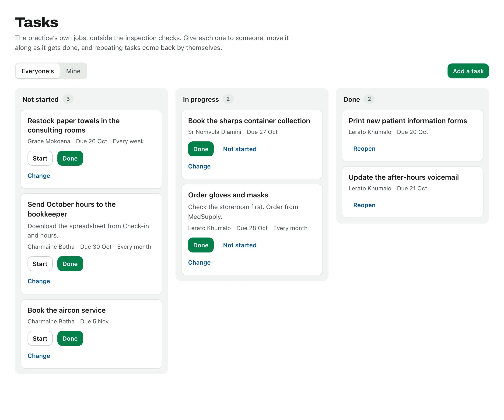Mark Send October hours task Done

(70, 264)
